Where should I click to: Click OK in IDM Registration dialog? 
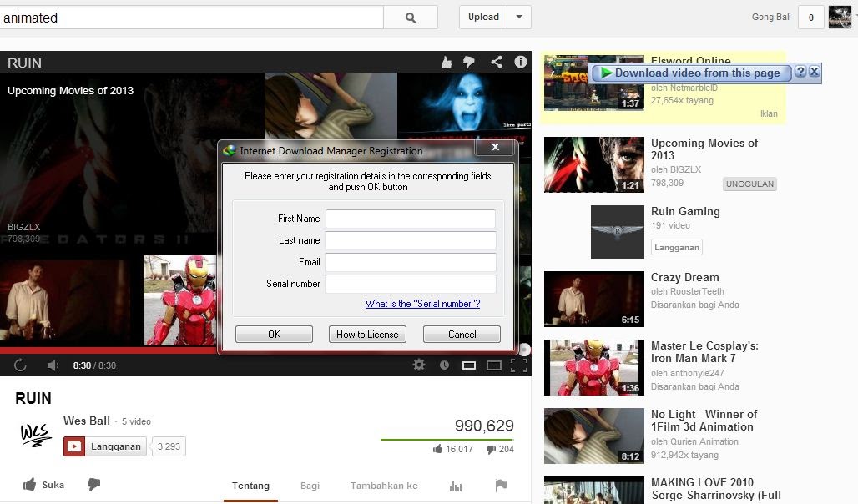(274, 335)
